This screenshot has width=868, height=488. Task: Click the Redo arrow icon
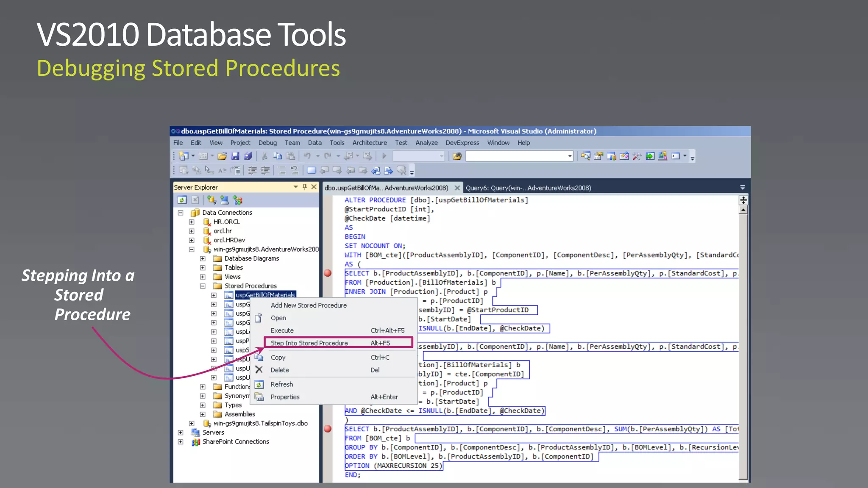[328, 156]
